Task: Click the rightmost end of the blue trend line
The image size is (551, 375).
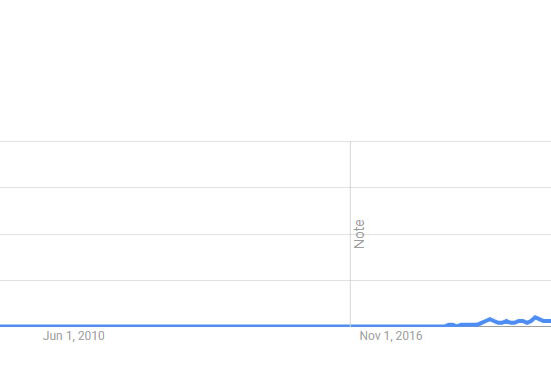Action: tap(549, 321)
